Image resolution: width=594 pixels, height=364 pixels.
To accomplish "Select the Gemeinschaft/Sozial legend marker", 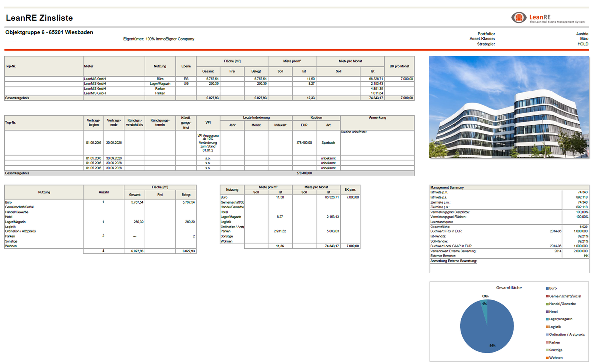I will point(546,296).
